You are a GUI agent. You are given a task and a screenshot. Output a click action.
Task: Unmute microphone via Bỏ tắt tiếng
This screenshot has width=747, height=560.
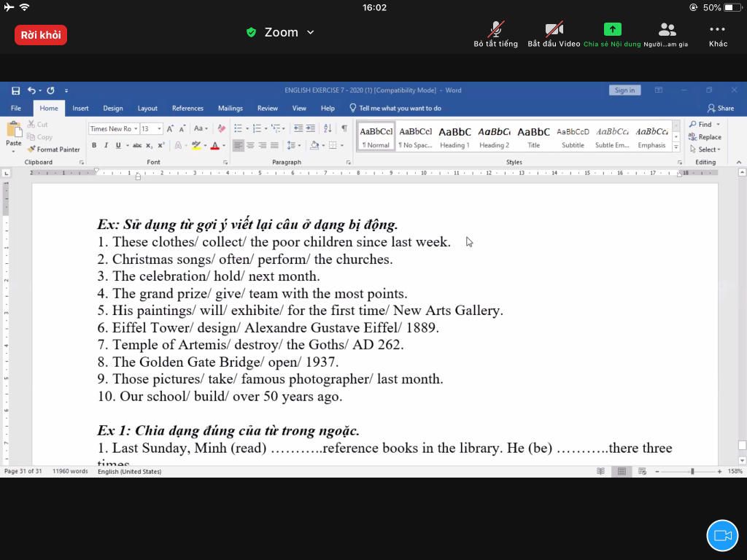click(495, 34)
